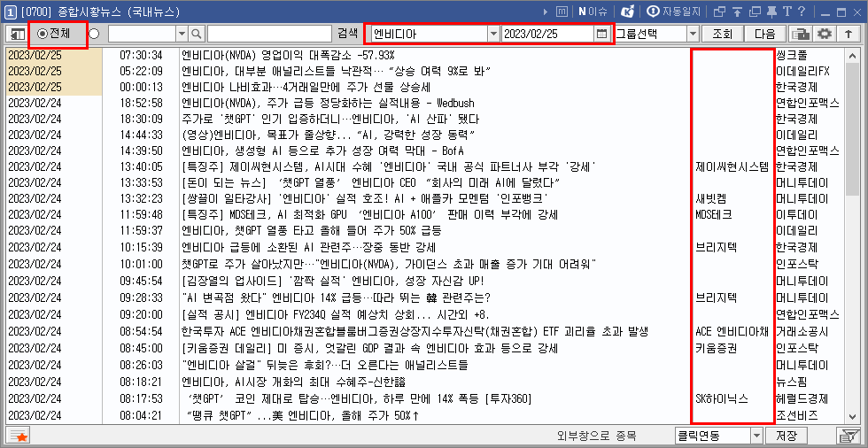Click the vertical scrollbar thumb
The height and width of the screenshot is (448, 868).
pos(852,128)
